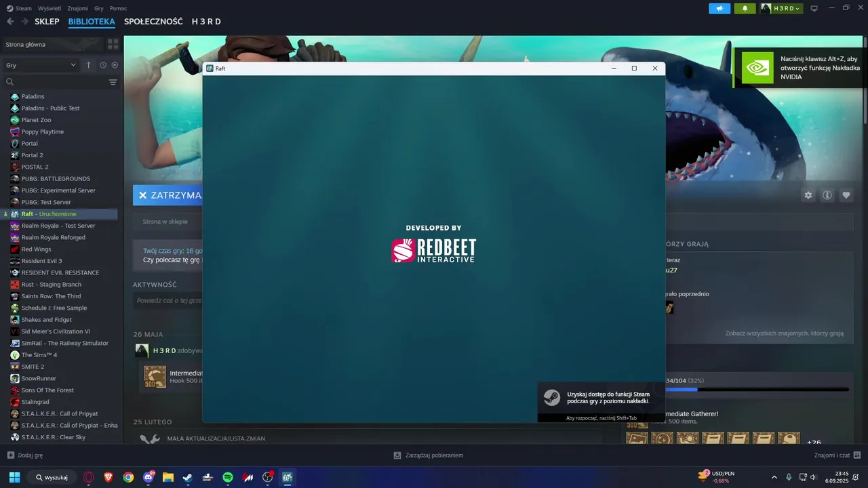Show hidden system tray icons chevron
Image resolution: width=868 pixels, height=488 pixels.
point(774,477)
